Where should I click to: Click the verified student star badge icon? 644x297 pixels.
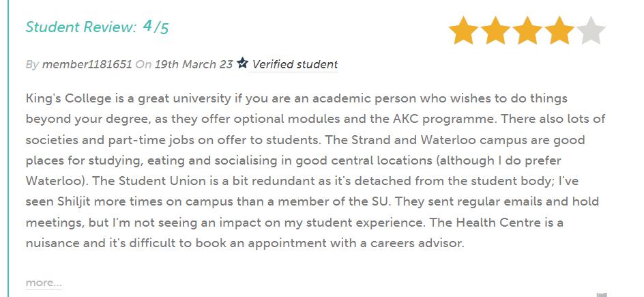tap(242, 64)
